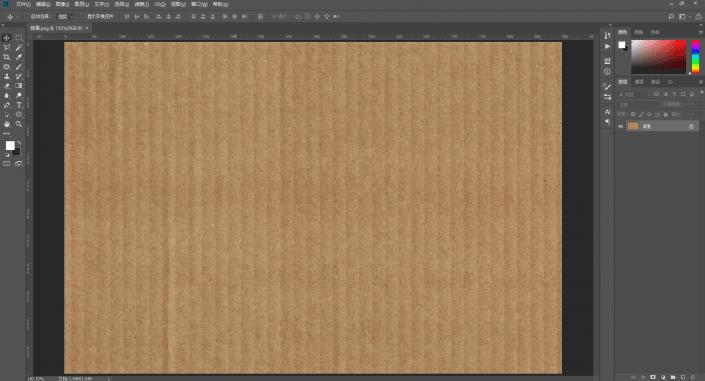The width and height of the screenshot is (705, 381).
Task: Open the 窗口 (Window) menu
Action: click(x=199, y=4)
